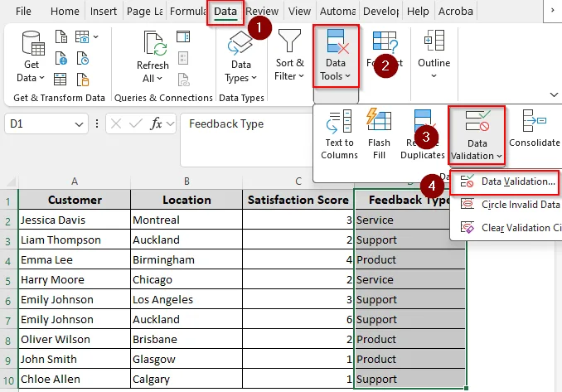Click the formula bar Cancel X icon
562x392 pixels.
(x=116, y=123)
